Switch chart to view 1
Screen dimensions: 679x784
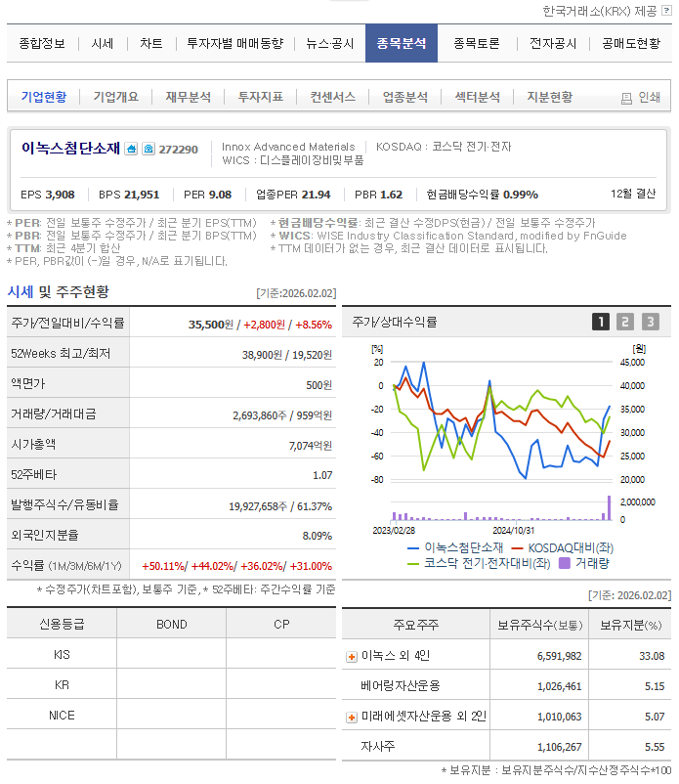[601, 322]
